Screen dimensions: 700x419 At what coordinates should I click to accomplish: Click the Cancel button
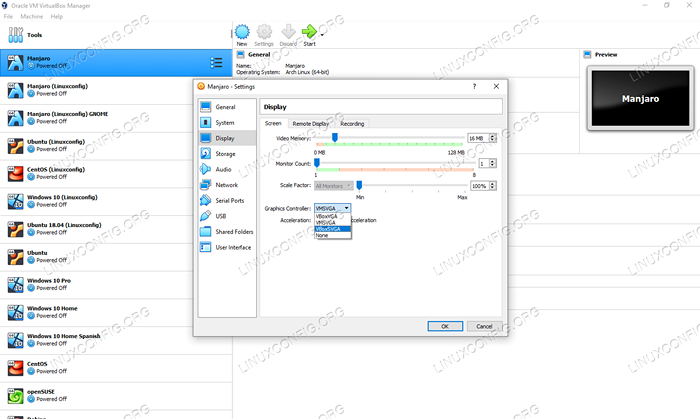click(484, 326)
